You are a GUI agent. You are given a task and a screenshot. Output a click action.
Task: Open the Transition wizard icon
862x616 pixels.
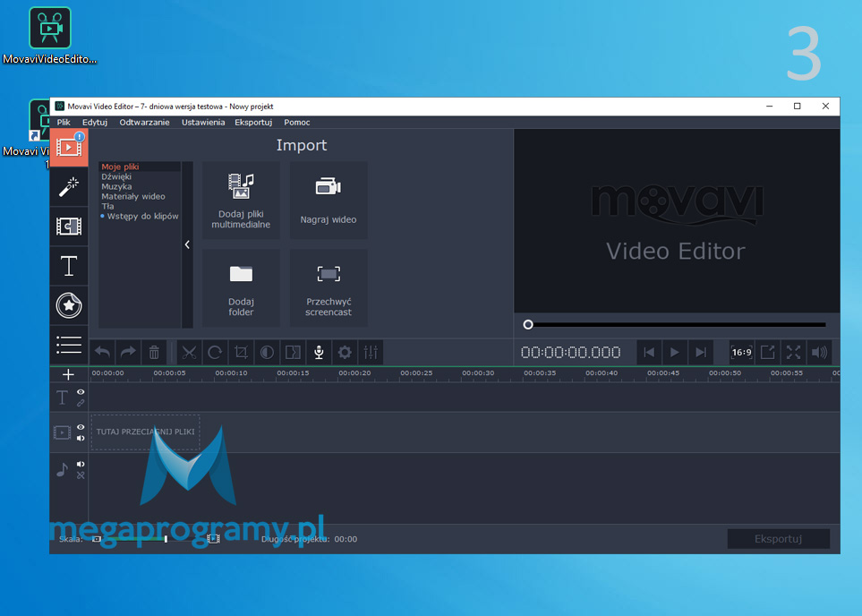(x=293, y=352)
